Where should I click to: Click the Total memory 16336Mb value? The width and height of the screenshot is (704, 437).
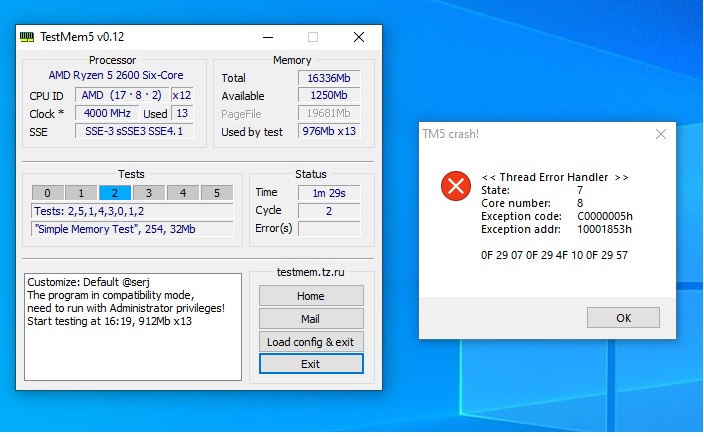(329, 78)
